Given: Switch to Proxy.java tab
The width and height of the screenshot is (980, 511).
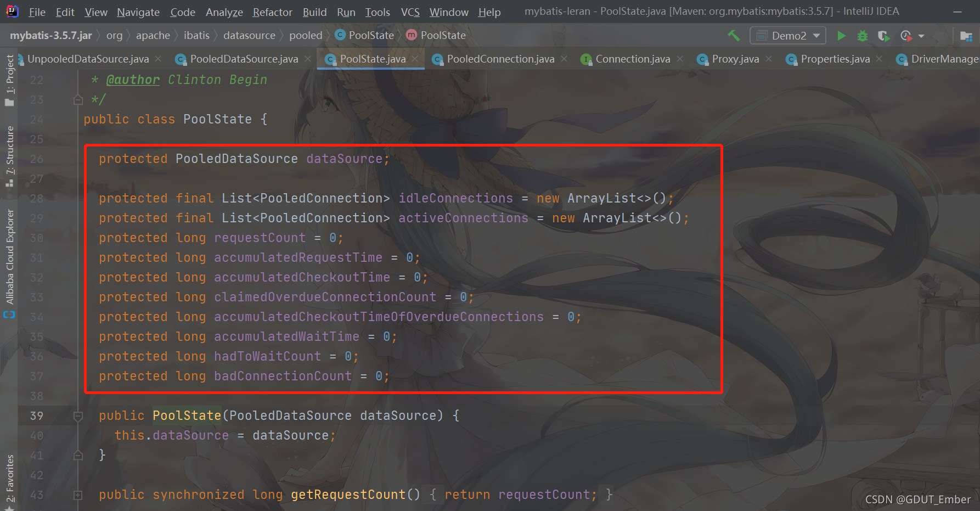Looking at the screenshot, I should pos(735,59).
